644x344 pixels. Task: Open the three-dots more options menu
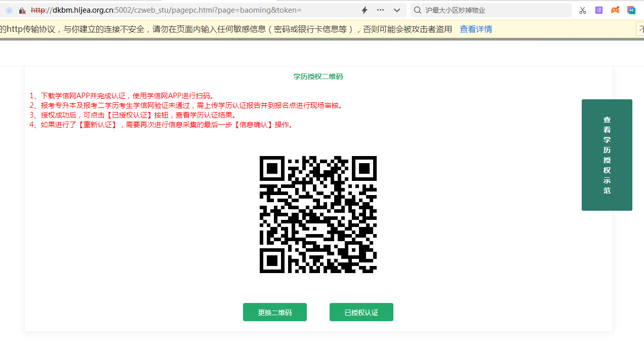pyautogui.click(x=380, y=10)
